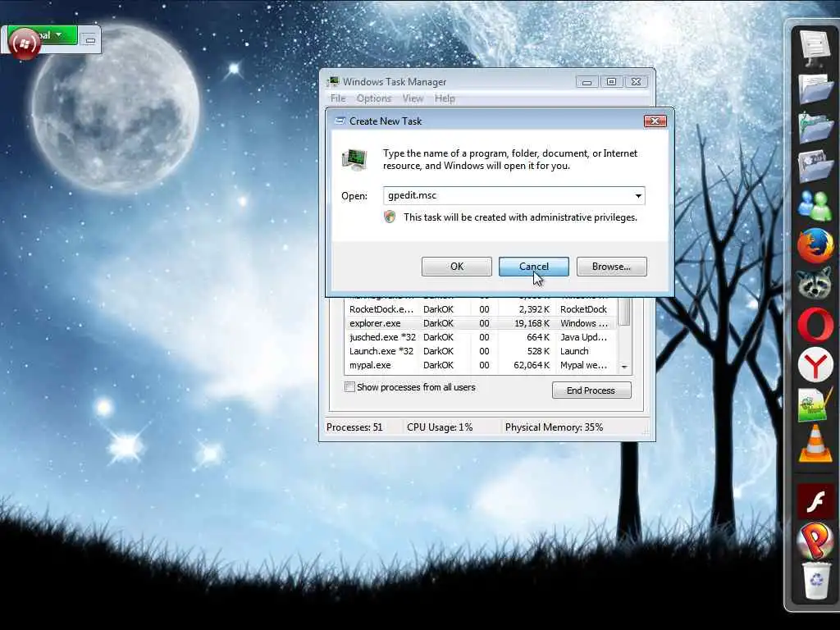Open the dock folder holding paper documents
The height and width of the screenshot is (630, 840).
tap(815, 87)
